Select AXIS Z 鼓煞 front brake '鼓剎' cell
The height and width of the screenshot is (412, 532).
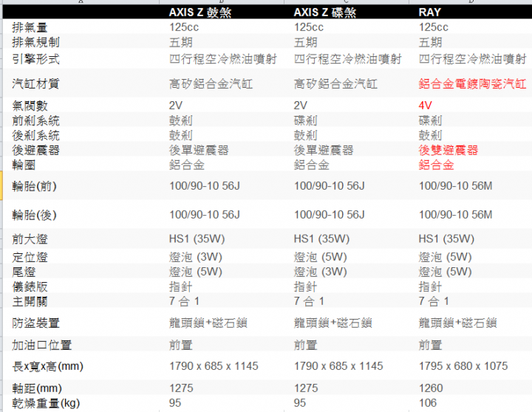pyautogui.click(x=180, y=120)
